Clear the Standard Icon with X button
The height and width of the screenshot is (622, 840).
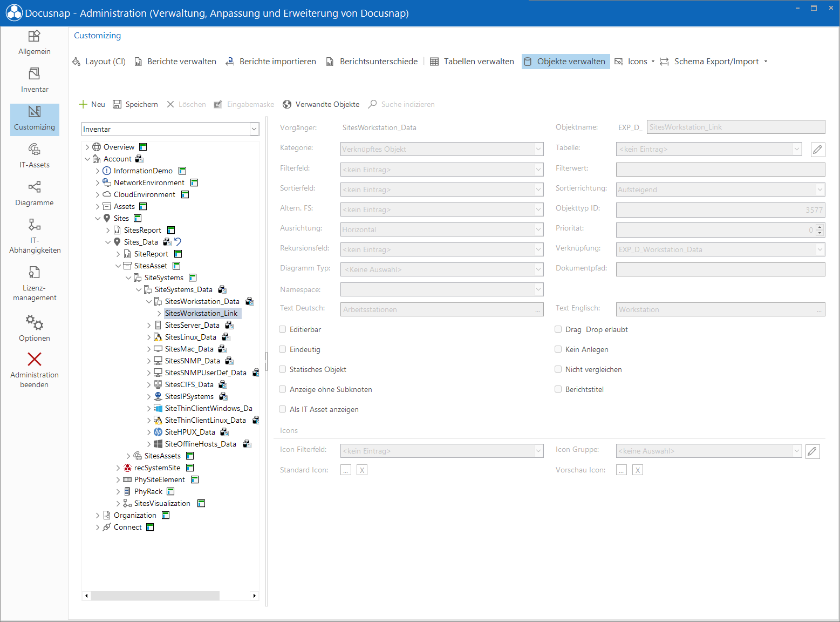pos(362,470)
